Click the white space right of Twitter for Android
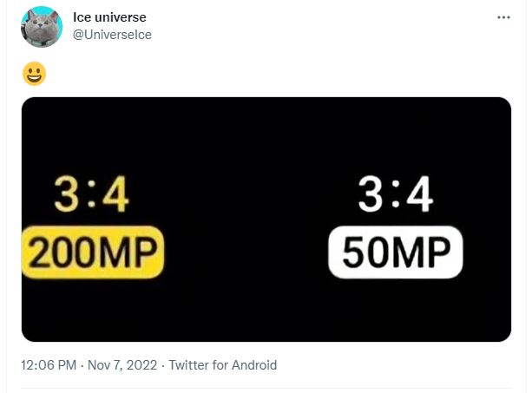532x393 pixels. (x=391, y=365)
